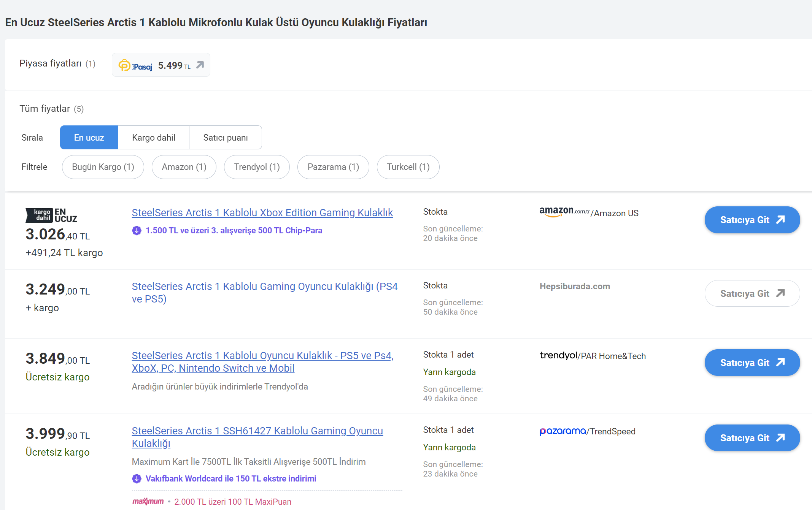Go to seller for PAR Home&Tech offer
The image size is (812, 510).
(x=752, y=363)
